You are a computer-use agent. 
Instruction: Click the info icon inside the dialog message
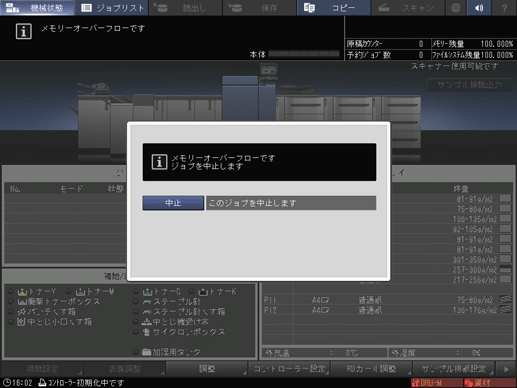pos(159,162)
